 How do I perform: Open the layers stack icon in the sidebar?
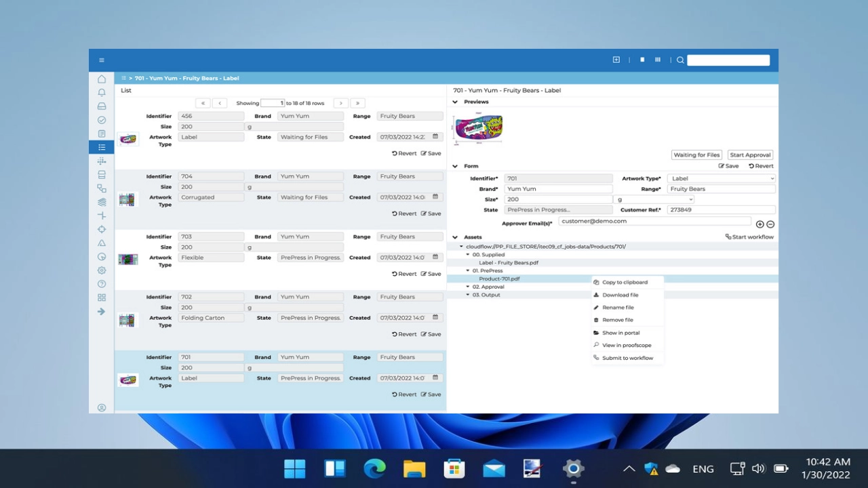point(102,202)
